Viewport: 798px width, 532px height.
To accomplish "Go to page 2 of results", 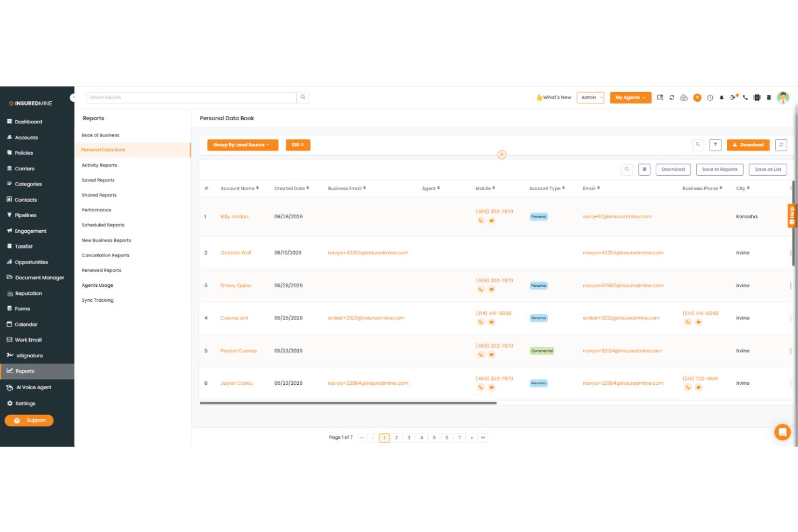I will point(396,438).
